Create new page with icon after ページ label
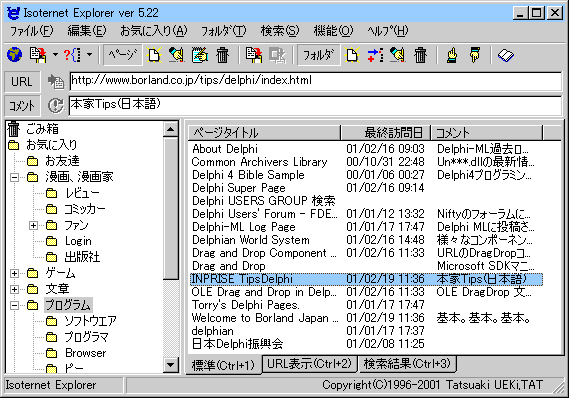 pos(154,55)
